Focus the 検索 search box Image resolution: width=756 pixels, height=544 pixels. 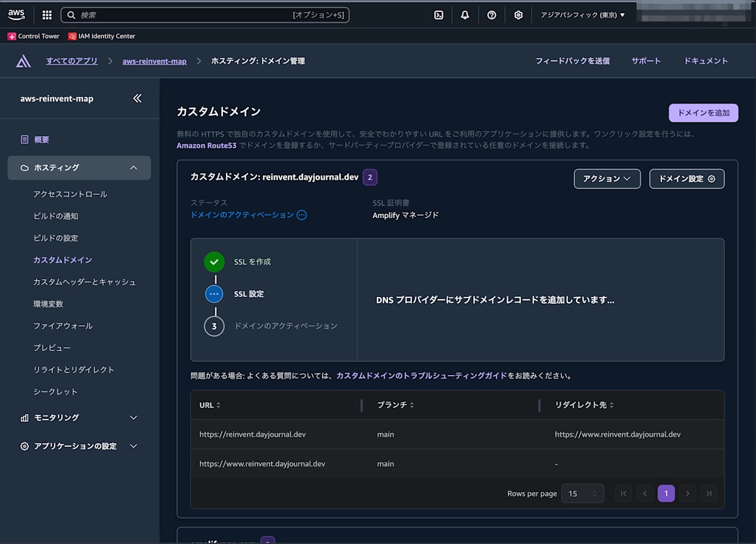point(205,15)
